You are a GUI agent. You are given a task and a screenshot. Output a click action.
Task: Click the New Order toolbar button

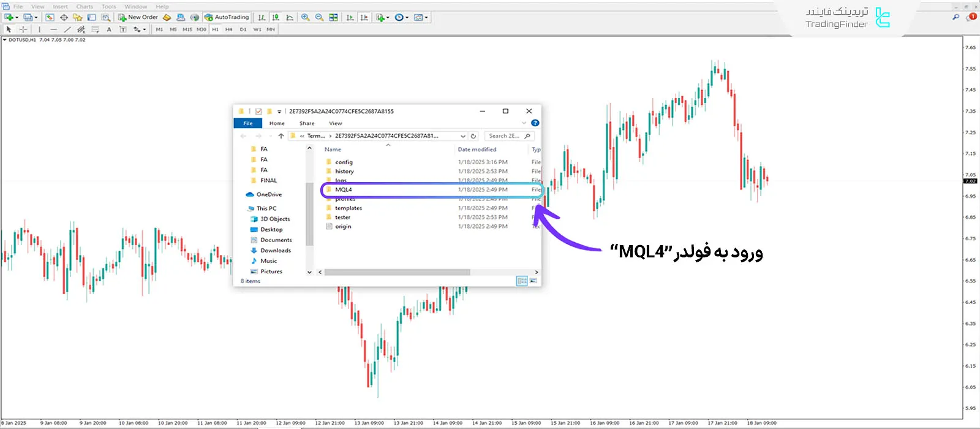pyautogui.click(x=138, y=17)
